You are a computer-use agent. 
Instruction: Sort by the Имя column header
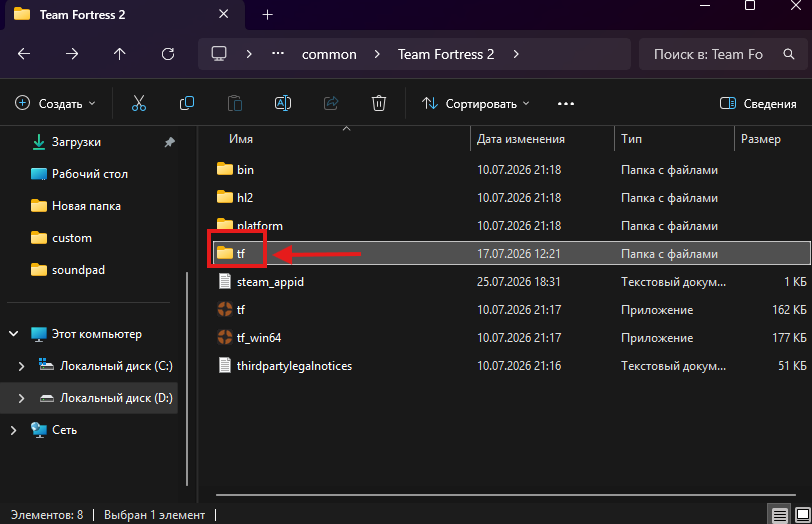coord(241,139)
